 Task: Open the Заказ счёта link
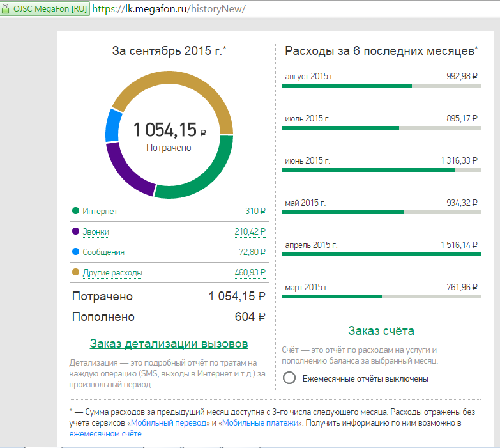coord(381,331)
